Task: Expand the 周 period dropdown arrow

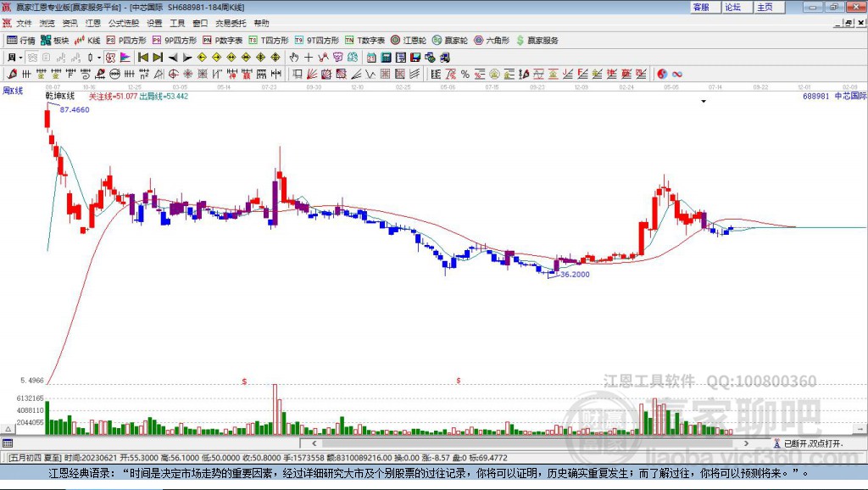Action: [x=20, y=58]
